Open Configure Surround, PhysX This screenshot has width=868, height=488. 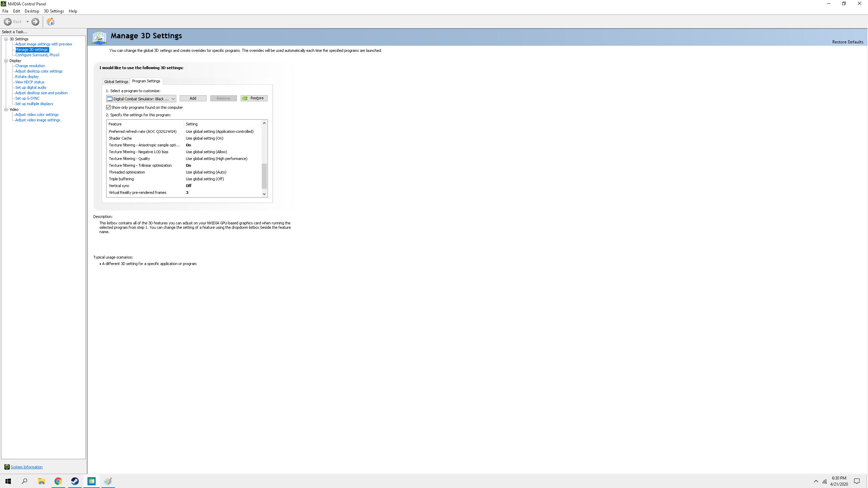37,55
